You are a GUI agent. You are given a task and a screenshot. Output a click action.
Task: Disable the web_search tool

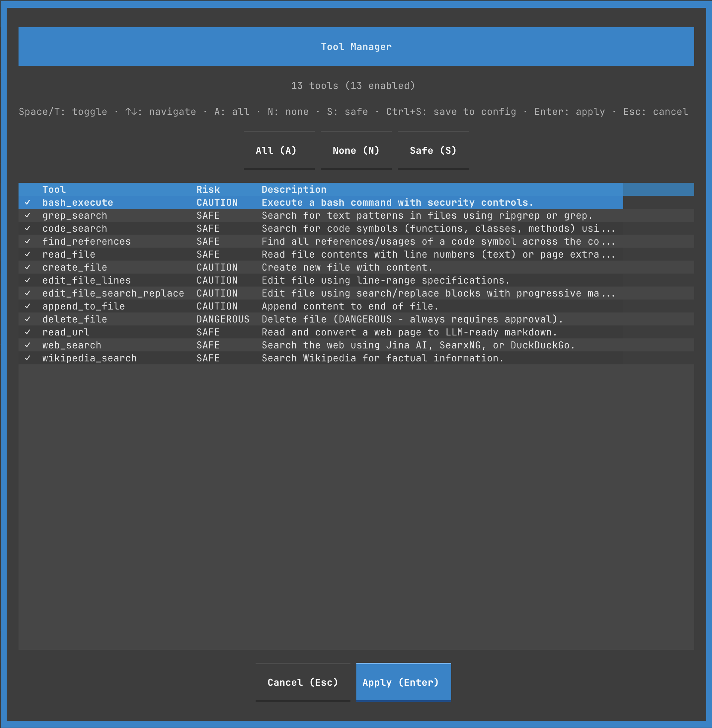click(x=28, y=345)
